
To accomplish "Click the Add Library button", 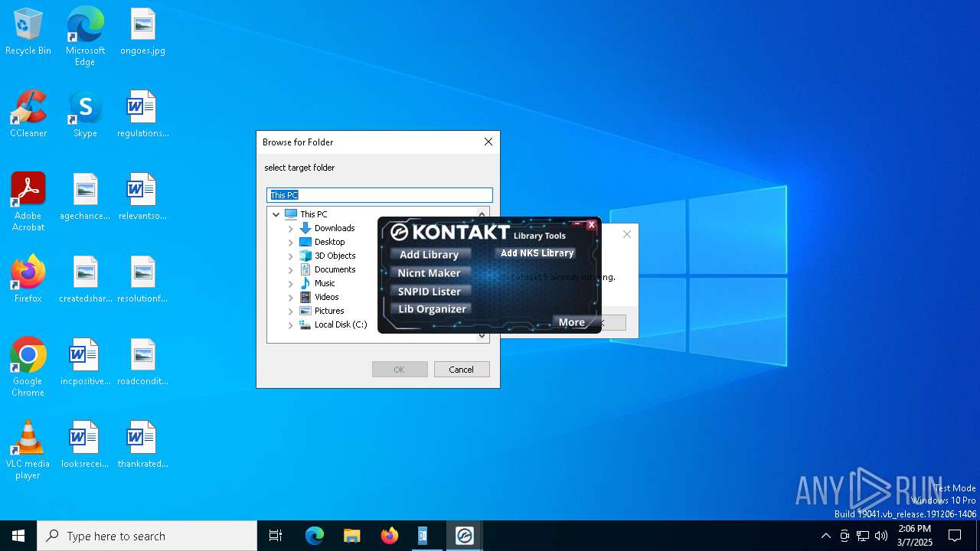I will (x=430, y=254).
